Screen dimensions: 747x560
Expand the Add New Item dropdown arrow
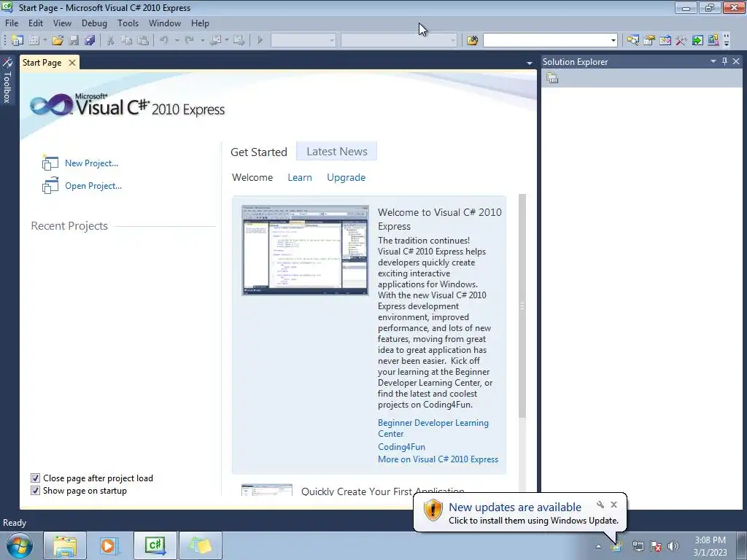pyautogui.click(x=44, y=41)
